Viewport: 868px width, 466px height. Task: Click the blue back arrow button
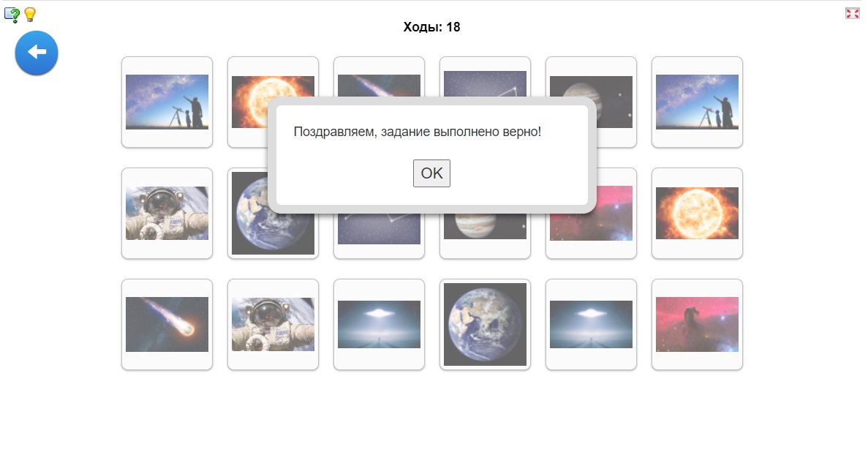[x=37, y=53]
